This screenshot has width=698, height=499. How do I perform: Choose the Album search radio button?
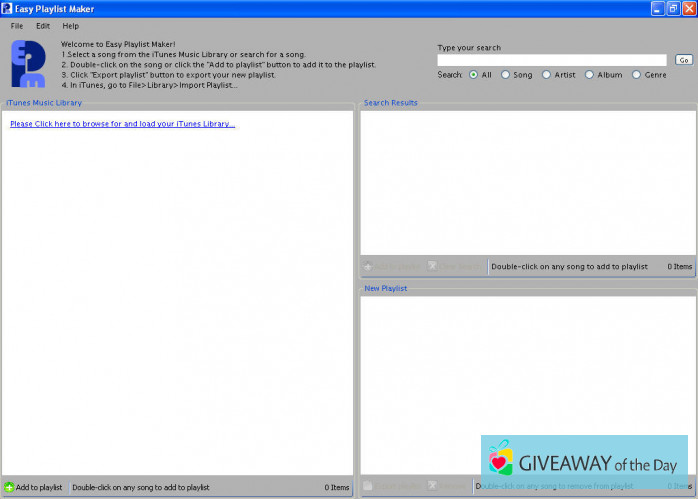point(589,74)
